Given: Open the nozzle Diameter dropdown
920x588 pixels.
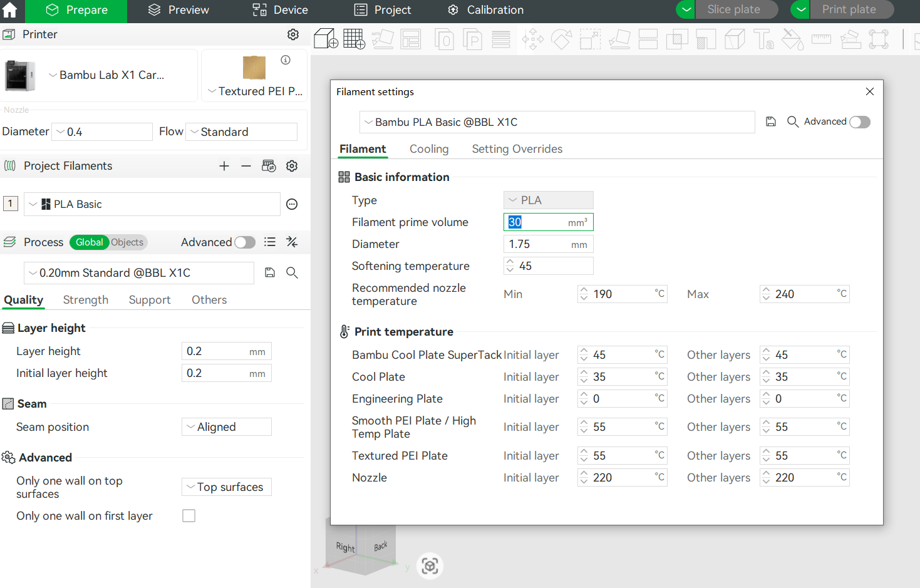Looking at the screenshot, I should (102, 132).
